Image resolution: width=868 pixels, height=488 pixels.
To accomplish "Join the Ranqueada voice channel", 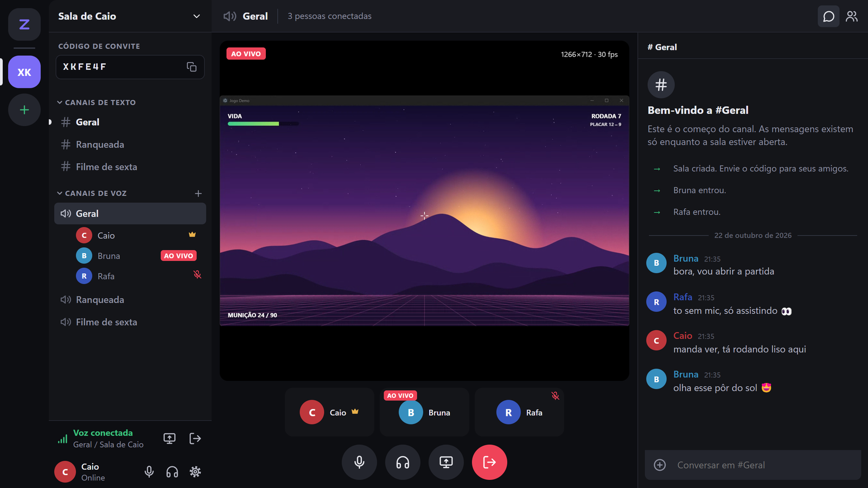I will (130, 300).
